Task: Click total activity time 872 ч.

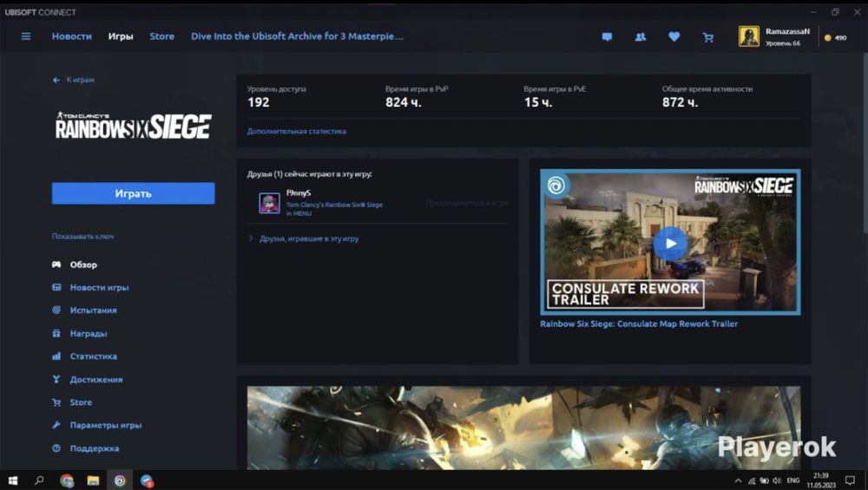Action: tap(680, 102)
